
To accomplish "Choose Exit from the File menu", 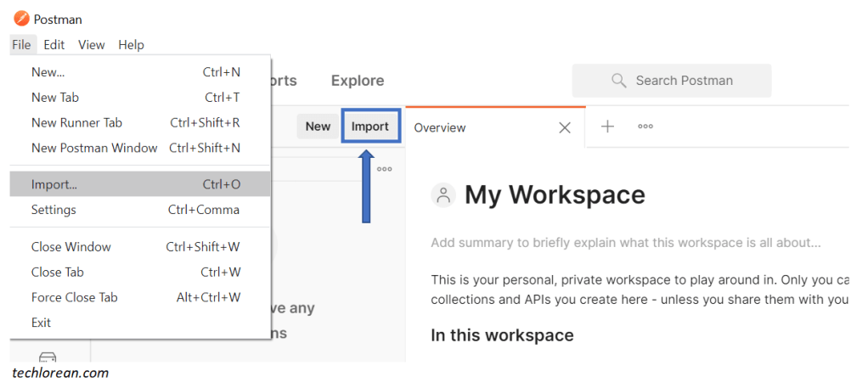I will tap(140, 322).
